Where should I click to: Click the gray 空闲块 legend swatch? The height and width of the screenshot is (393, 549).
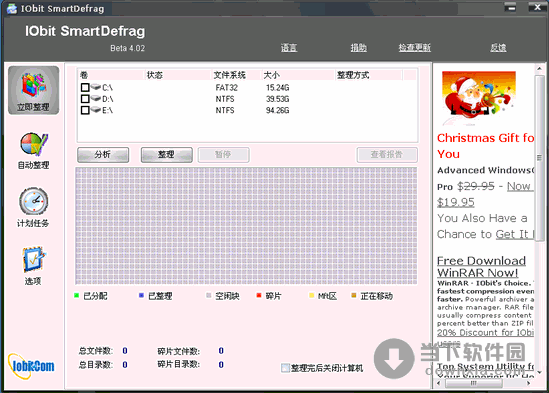(x=209, y=296)
